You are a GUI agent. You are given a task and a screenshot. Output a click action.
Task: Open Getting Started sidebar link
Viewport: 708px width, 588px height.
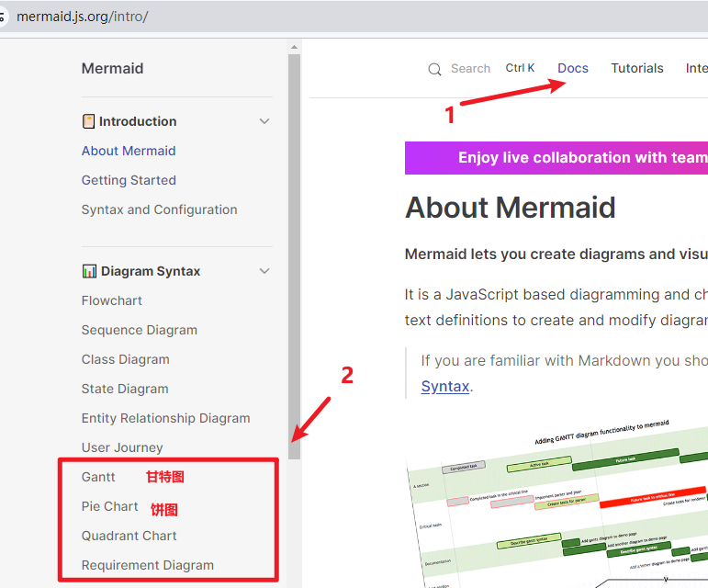(129, 180)
